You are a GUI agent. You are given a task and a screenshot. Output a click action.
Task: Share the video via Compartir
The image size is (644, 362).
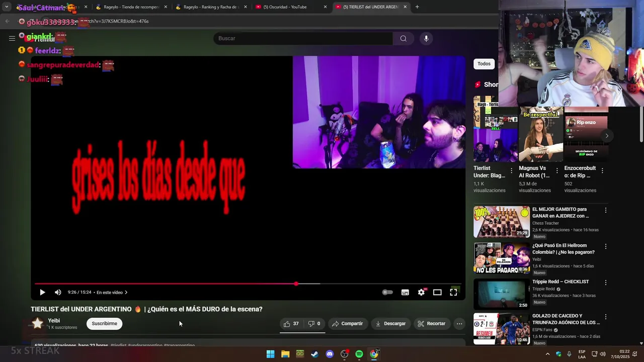[x=348, y=324]
